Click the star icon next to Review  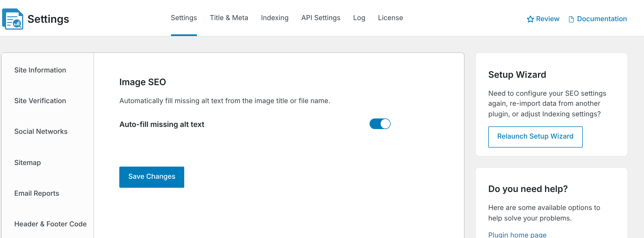click(530, 19)
